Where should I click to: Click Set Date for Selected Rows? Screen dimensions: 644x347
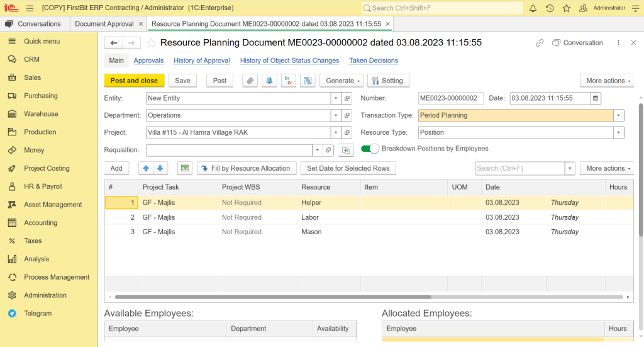click(x=348, y=168)
